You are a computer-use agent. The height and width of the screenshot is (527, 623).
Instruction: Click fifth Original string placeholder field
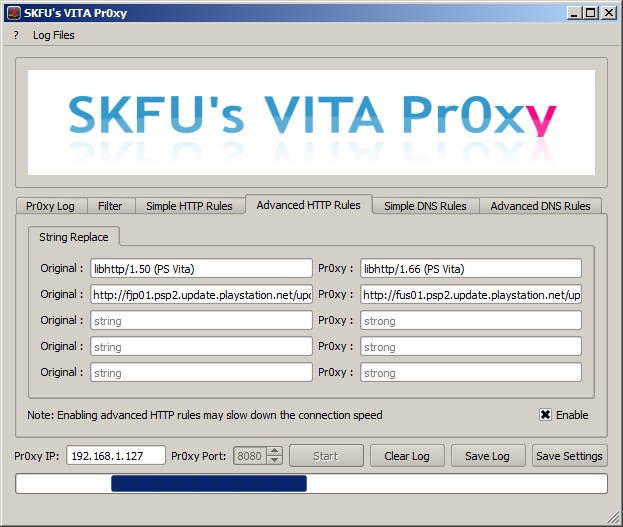pyautogui.click(x=201, y=372)
